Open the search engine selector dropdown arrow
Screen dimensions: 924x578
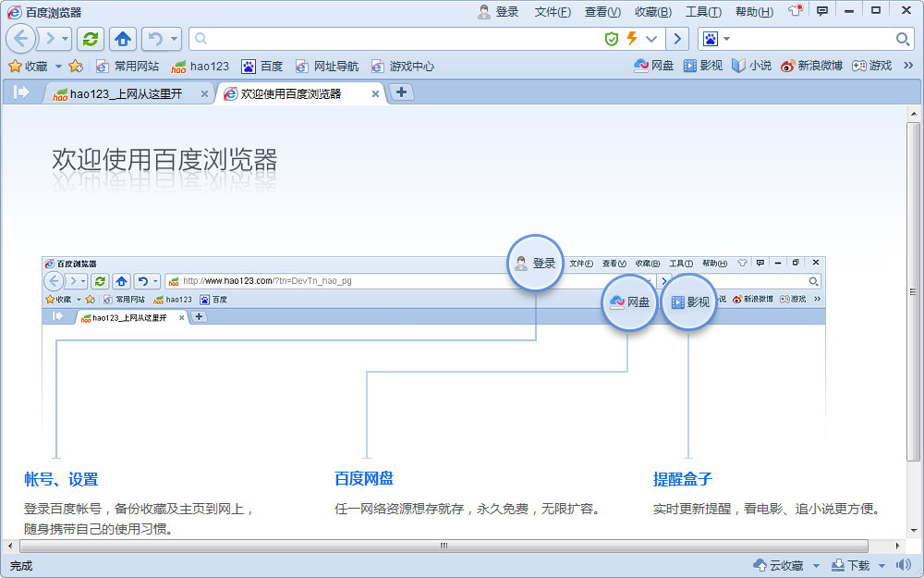[x=726, y=39]
